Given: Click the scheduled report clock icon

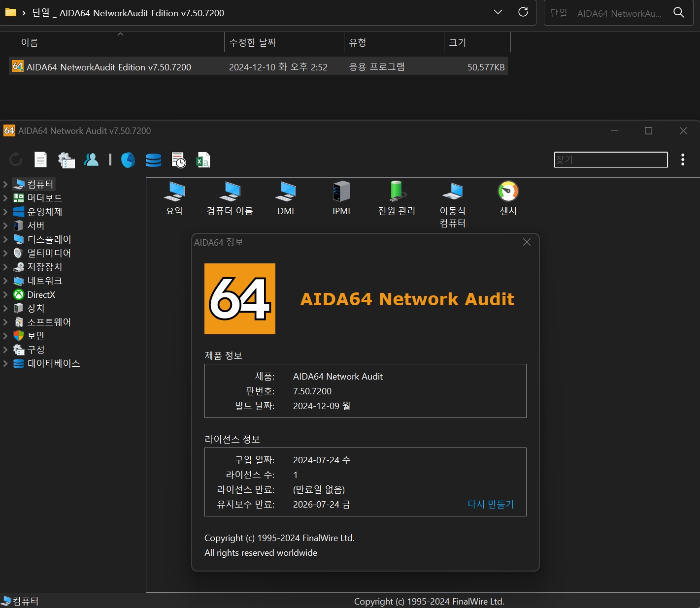Looking at the screenshot, I should click(x=178, y=160).
